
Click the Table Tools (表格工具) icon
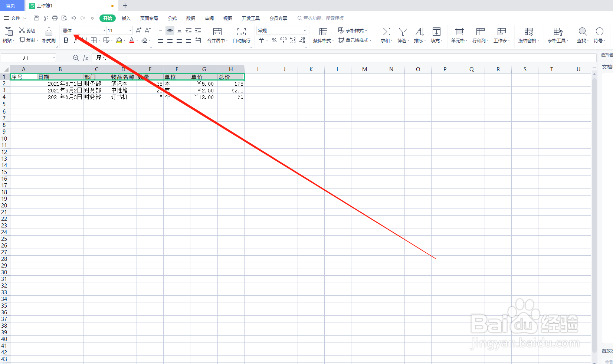(x=558, y=32)
